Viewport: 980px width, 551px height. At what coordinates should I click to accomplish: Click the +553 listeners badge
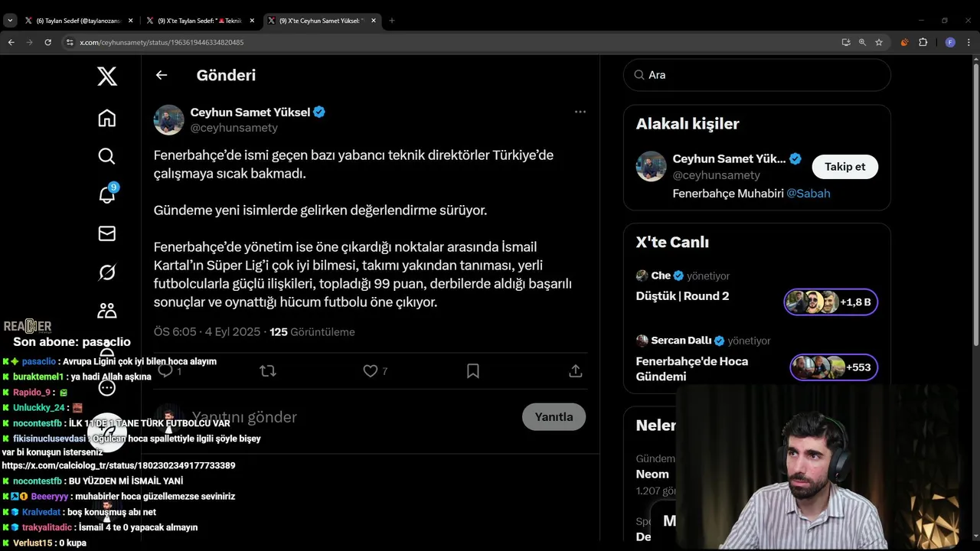point(834,367)
